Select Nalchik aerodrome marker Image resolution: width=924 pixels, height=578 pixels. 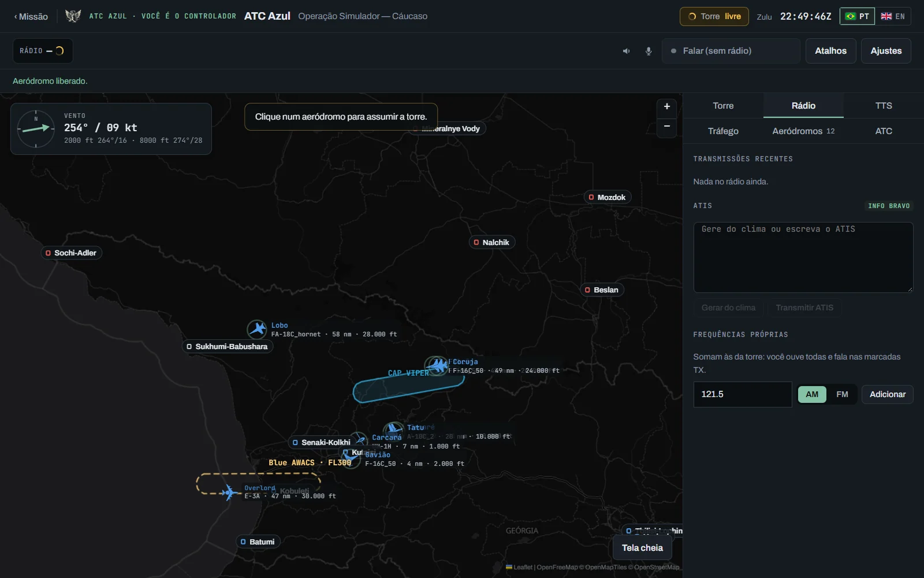click(492, 242)
